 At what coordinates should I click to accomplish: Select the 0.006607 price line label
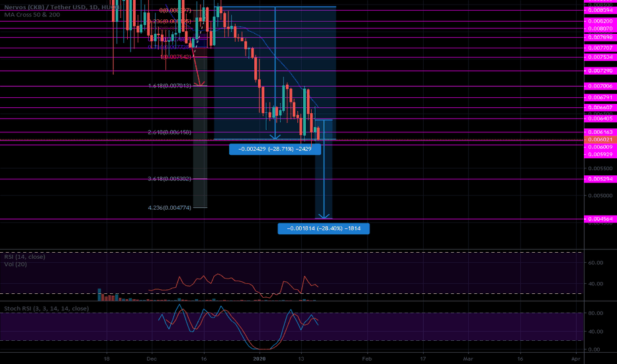click(600, 107)
